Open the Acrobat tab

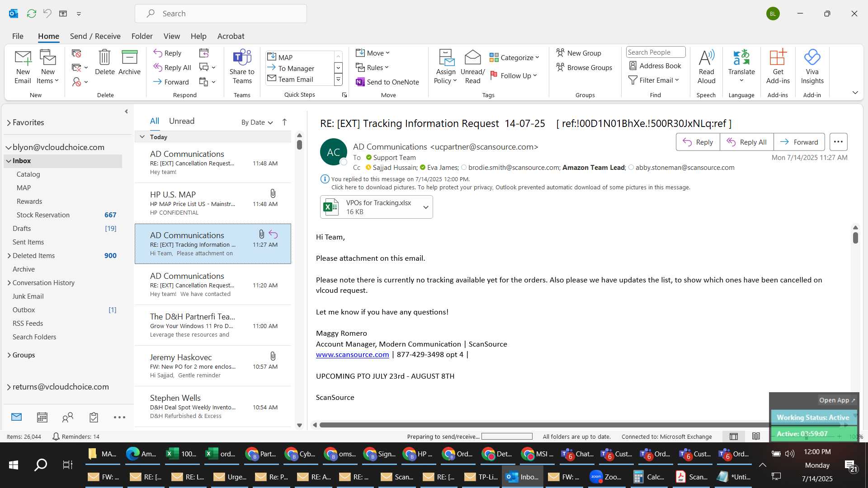pyautogui.click(x=231, y=36)
